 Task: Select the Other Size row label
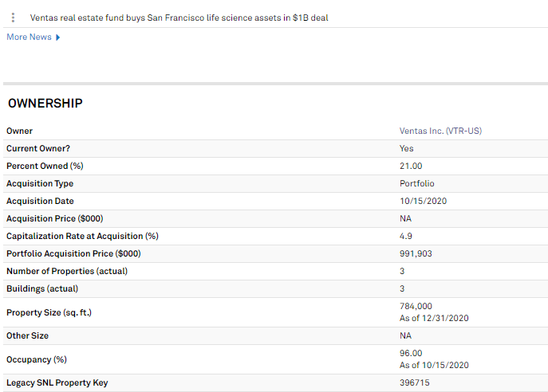(28, 335)
